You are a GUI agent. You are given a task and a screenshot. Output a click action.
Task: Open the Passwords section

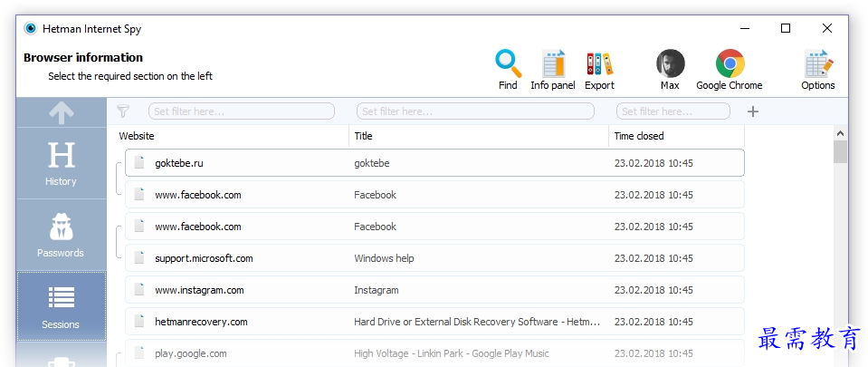coord(62,235)
